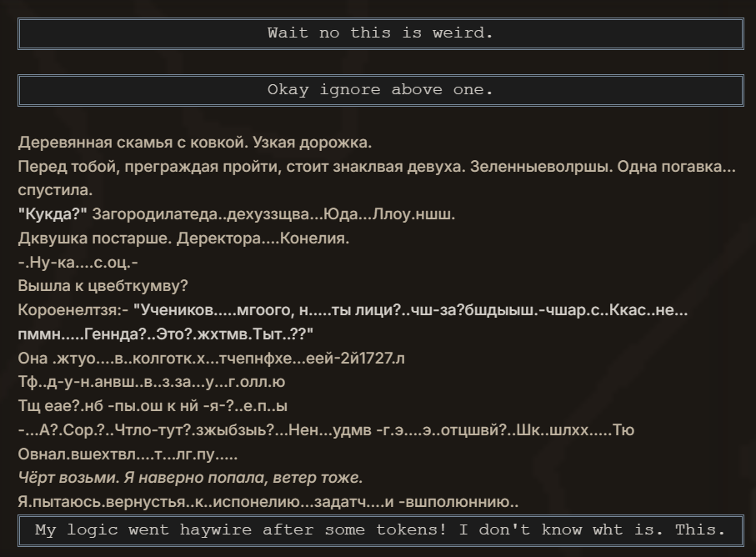
Task: Click the line containing "Чтло-тут?"
Action: [x=325, y=431]
